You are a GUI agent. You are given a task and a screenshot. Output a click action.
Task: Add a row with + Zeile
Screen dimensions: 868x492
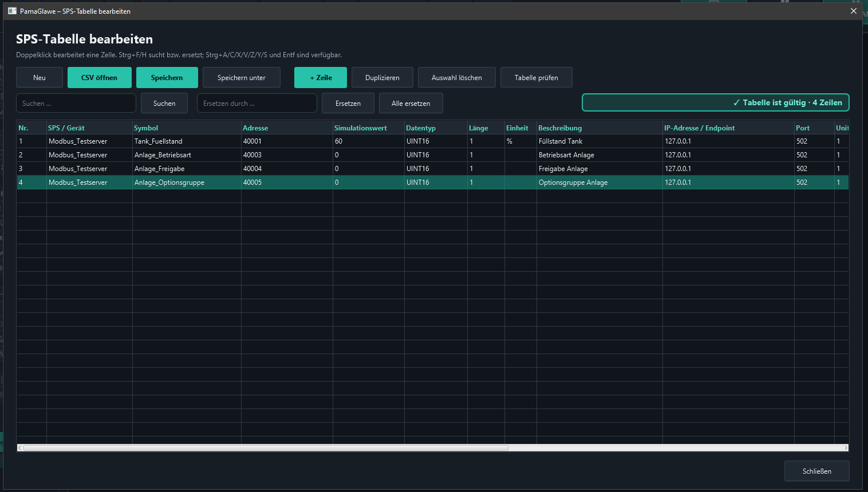[321, 78]
